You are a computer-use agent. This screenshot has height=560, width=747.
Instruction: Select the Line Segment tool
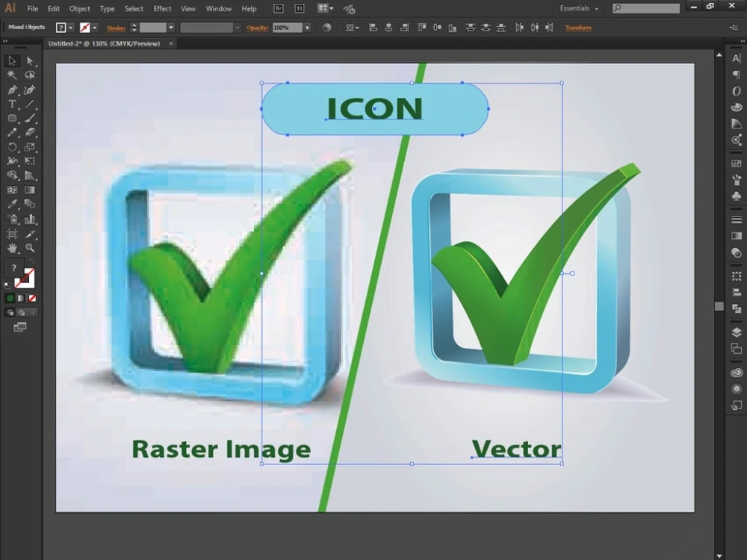30,105
